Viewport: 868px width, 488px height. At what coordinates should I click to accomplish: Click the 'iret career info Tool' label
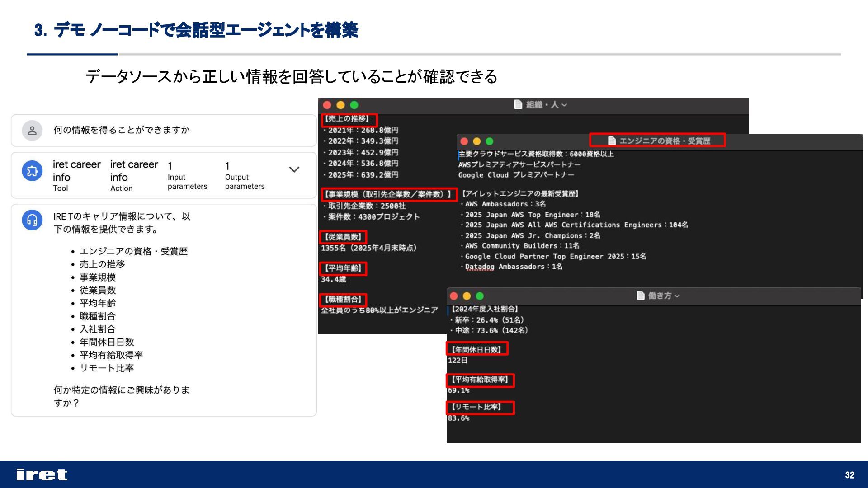(x=76, y=176)
